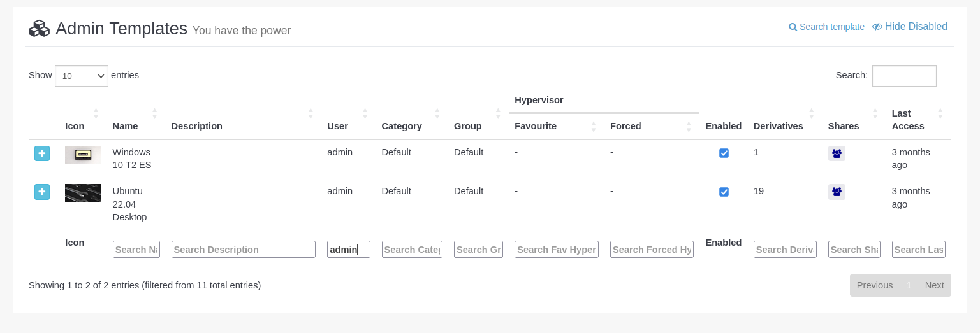Open shares for Ubuntu 22.04 Desktop

pos(837,192)
